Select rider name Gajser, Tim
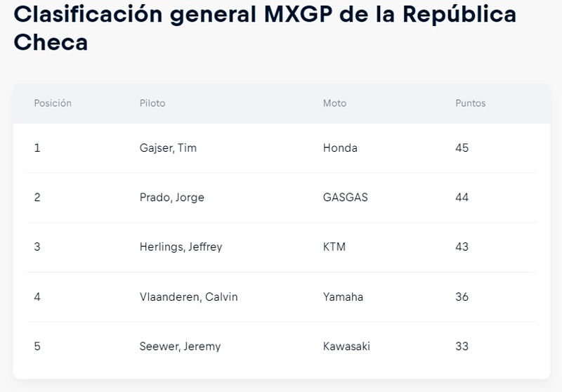This screenshot has width=562, height=392. pyautogui.click(x=168, y=148)
